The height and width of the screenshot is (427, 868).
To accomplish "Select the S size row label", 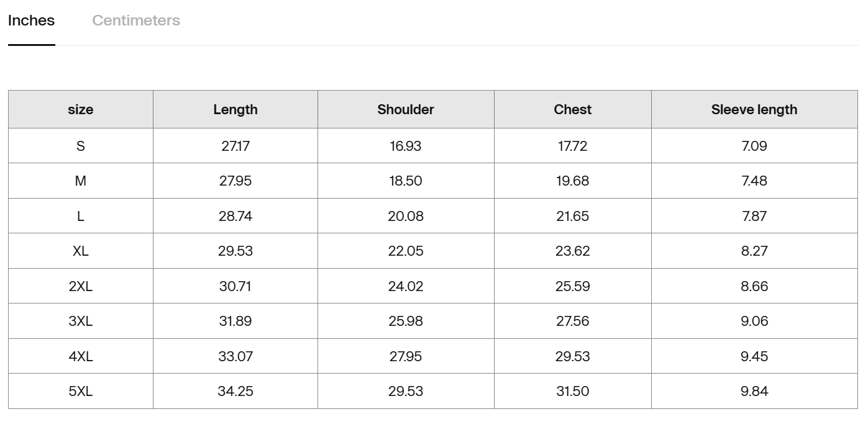I will 81,146.
